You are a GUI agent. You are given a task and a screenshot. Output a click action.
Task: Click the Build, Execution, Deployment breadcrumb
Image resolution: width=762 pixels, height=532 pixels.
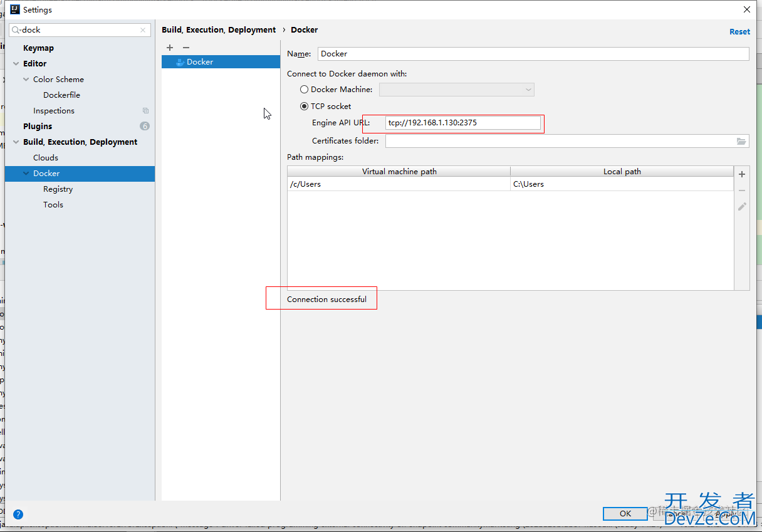pyautogui.click(x=219, y=29)
